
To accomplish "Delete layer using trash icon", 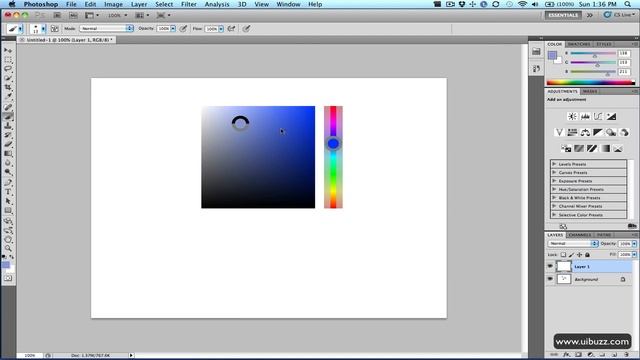I will [626, 355].
